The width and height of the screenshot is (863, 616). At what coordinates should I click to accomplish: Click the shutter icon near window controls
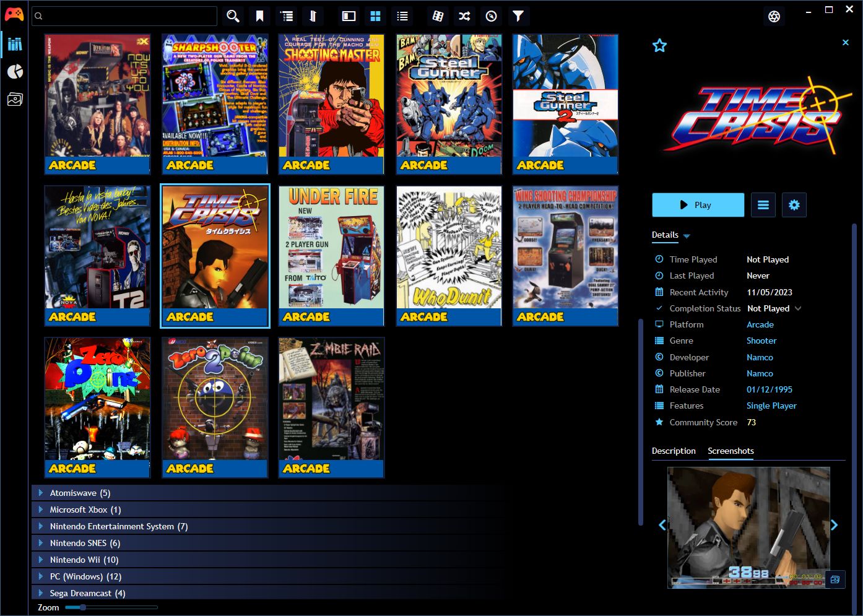point(774,17)
